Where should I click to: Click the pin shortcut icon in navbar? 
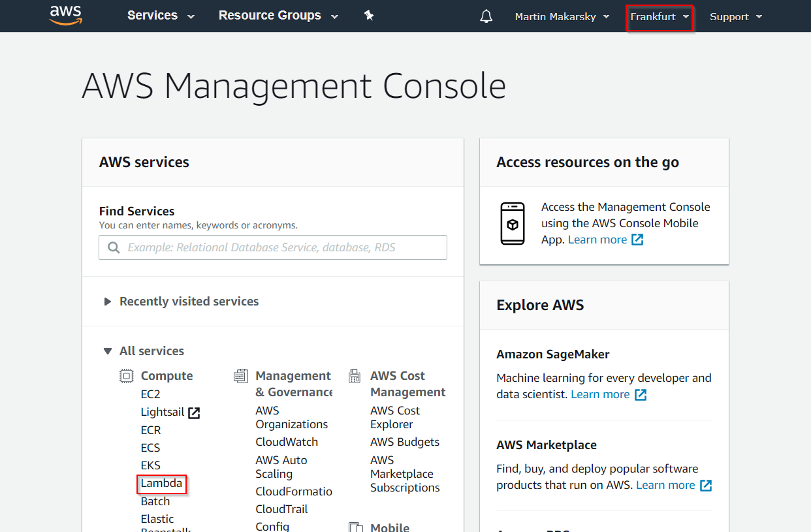pos(369,15)
